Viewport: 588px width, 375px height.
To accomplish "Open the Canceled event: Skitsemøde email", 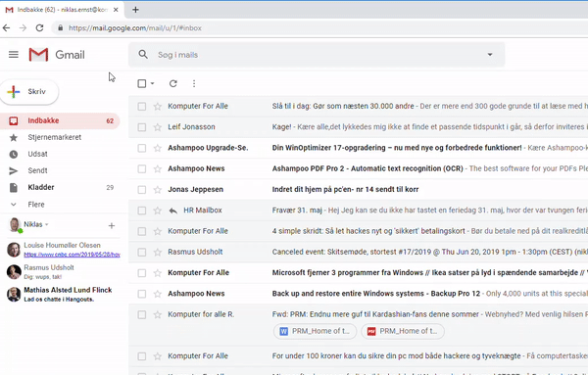I will (x=358, y=253).
